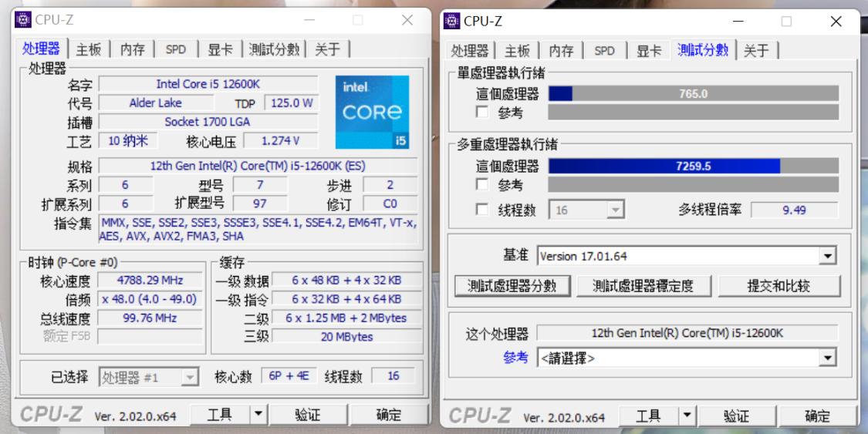Viewport: 868px width, 434px height.
Task: Click 确定 button in right window
Action: (817, 415)
